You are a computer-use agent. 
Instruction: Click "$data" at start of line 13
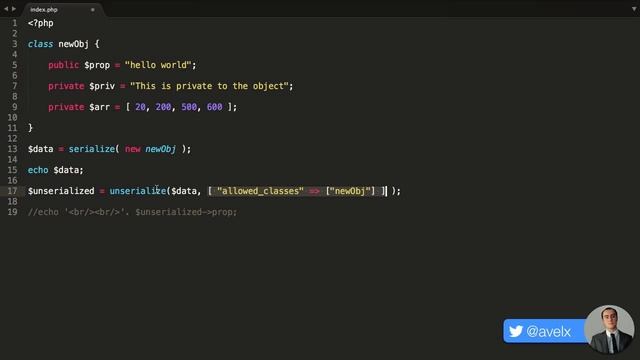[40, 149]
